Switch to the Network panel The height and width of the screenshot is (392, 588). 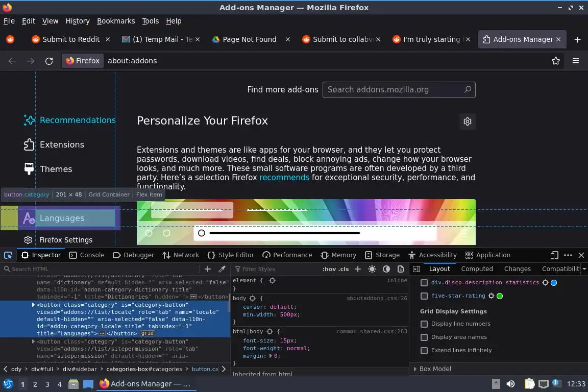[181, 255]
